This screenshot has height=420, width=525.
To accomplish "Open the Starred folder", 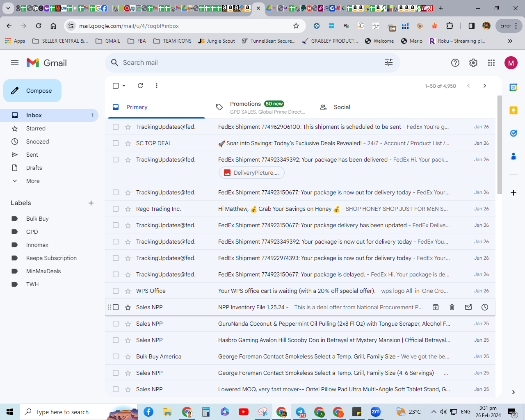I will (x=49, y=128).
